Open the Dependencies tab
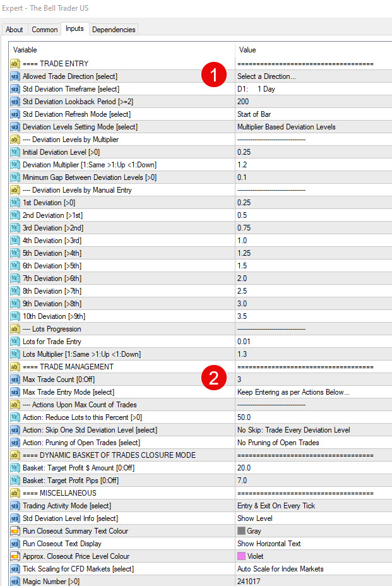 [x=114, y=30]
